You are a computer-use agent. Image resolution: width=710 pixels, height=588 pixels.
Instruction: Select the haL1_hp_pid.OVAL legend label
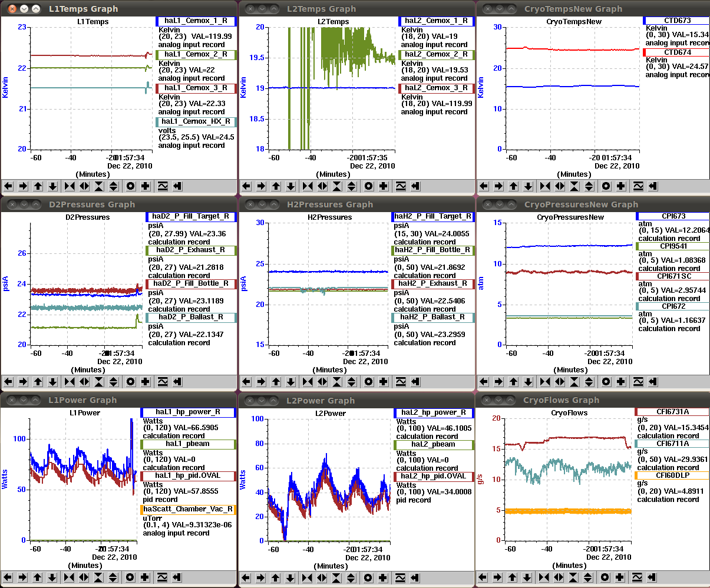[188, 475]
